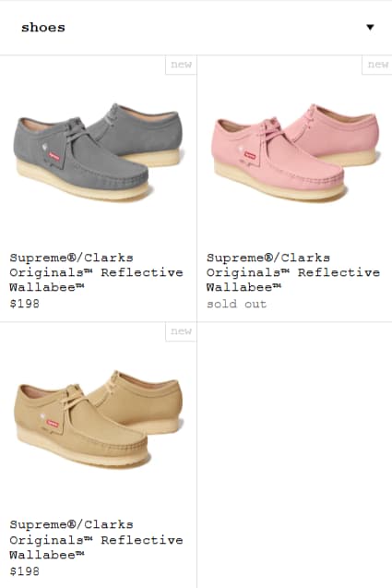Screen dimensions: 392x588
Task: Open the shoes category dropdown arrow
Action: (370, 27)
